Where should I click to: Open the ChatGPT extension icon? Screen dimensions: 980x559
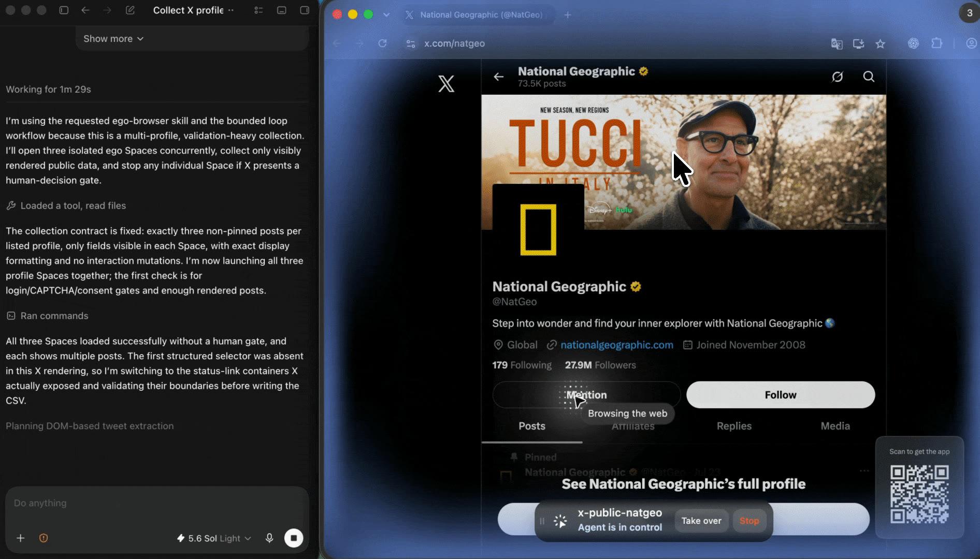click(913, 43)
